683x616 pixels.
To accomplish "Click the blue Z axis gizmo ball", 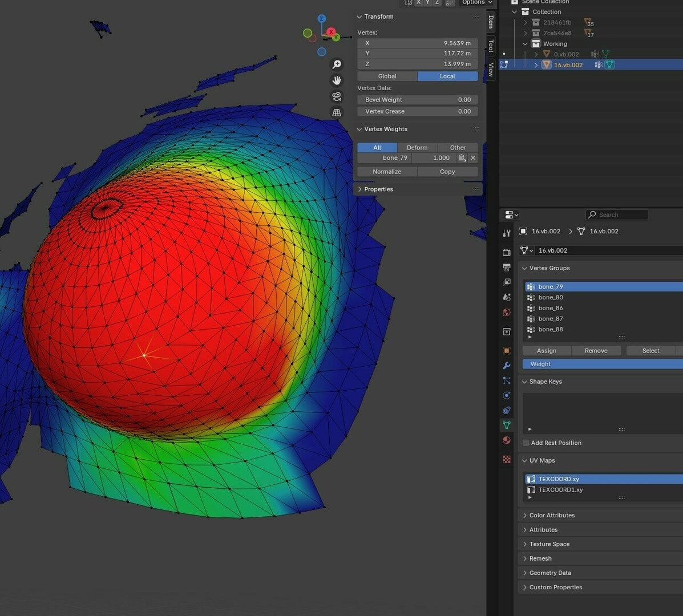I will point(321,18).
